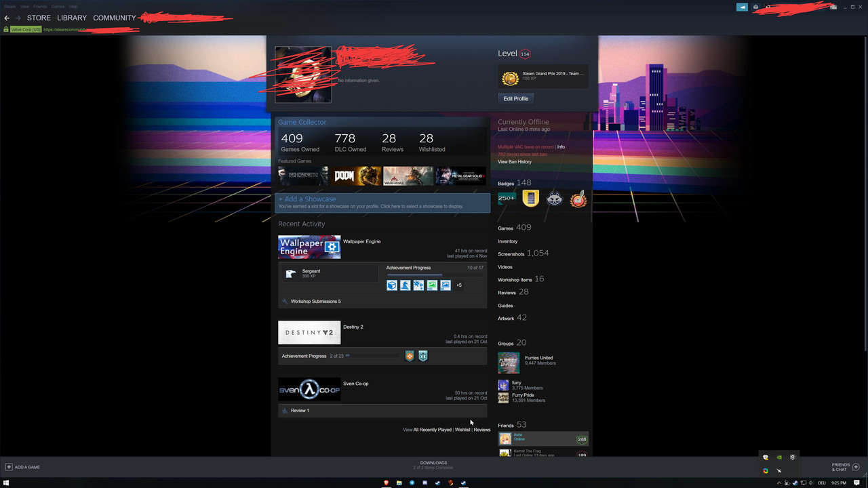Open Friends & Chat plus icon
868x488 pixels.
(856, 467)
